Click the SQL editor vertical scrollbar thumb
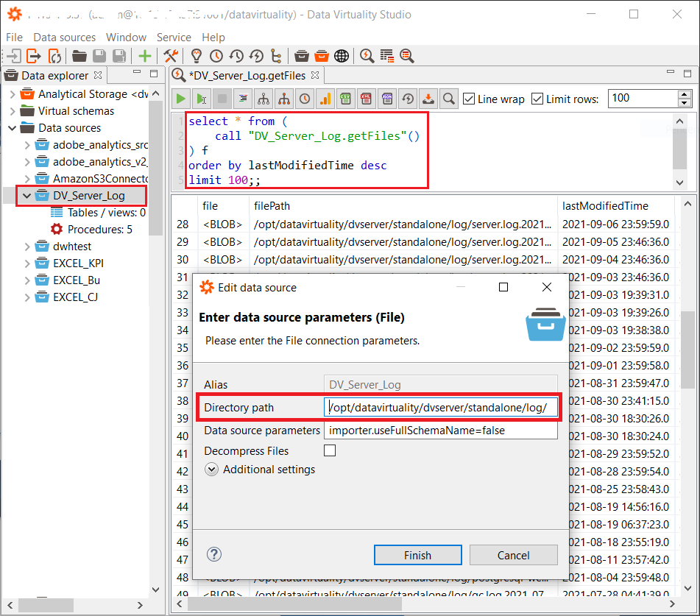 [679, 149]
